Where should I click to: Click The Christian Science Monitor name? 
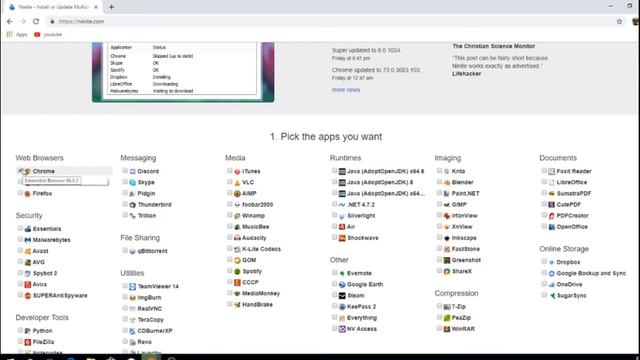click(493, 46)
